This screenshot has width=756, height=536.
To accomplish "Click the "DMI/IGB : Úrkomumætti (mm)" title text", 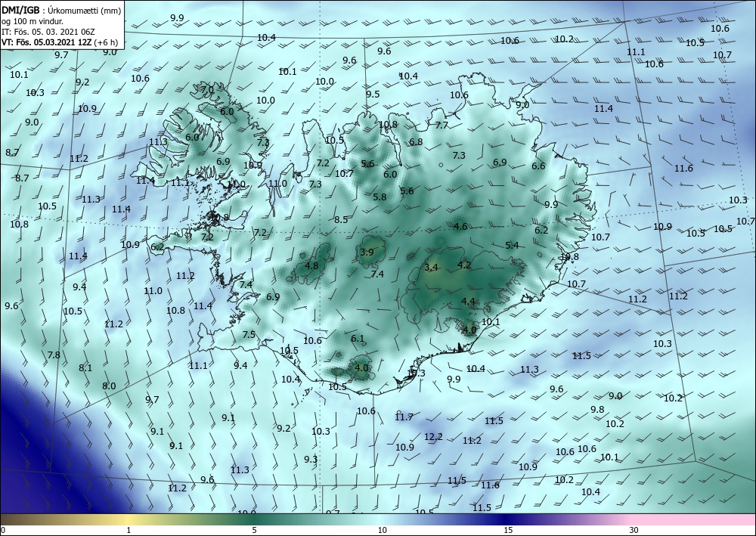I will 60,10.
